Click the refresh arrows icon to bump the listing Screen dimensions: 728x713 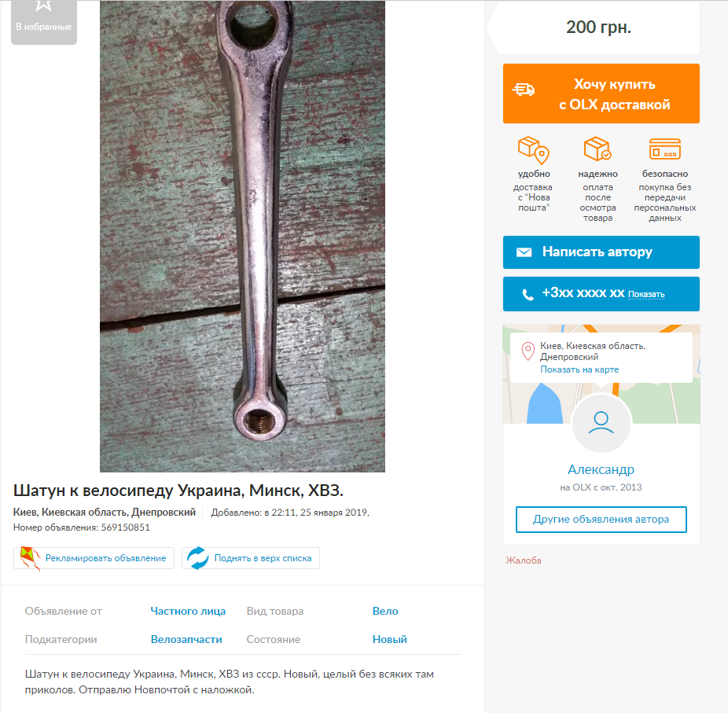pyautogui.click(x=198, y=558)
